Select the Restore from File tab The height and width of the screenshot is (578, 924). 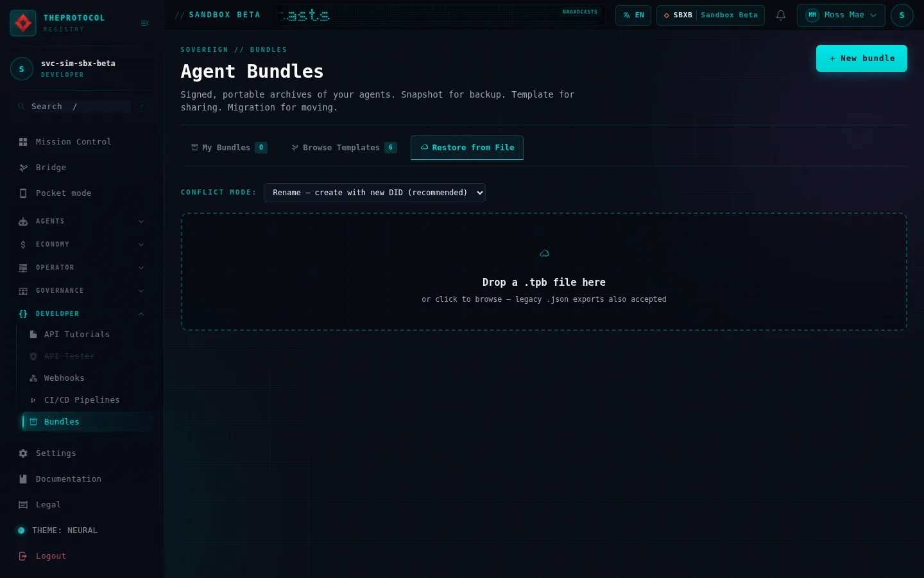(467, 148)
